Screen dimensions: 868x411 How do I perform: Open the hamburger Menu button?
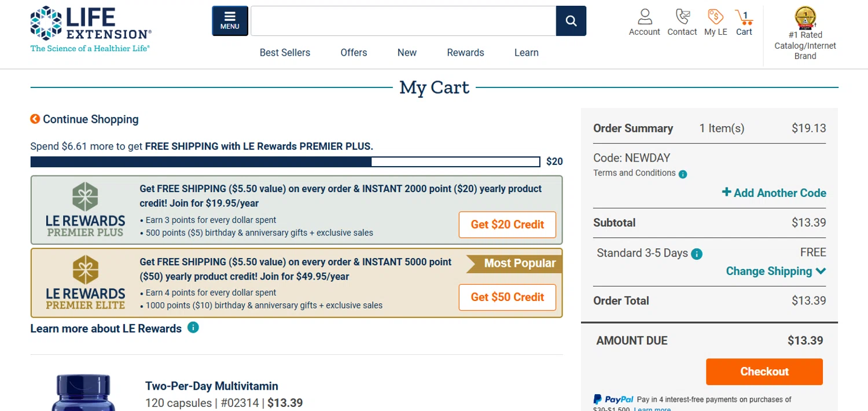[230, 21]
